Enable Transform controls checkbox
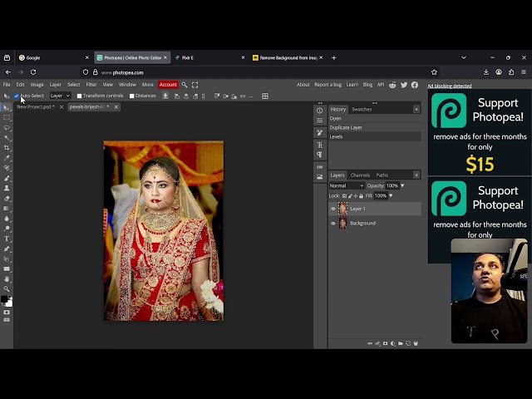Image resolution: width=532 pixels, height=399 pixels. click(x=79, y=96)
